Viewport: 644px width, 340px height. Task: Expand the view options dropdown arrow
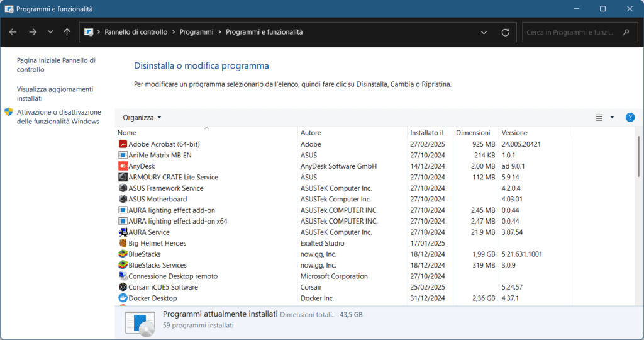tap(612, 118)
